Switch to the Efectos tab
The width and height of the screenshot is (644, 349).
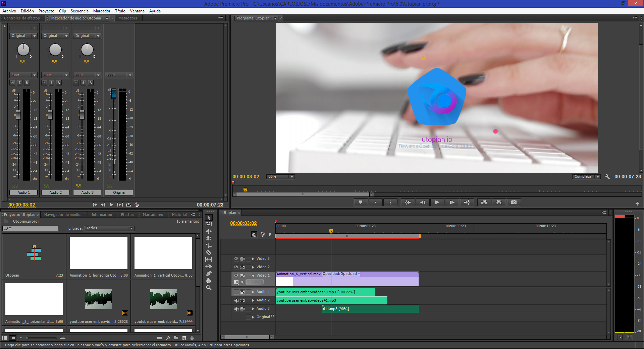[127, 215]
